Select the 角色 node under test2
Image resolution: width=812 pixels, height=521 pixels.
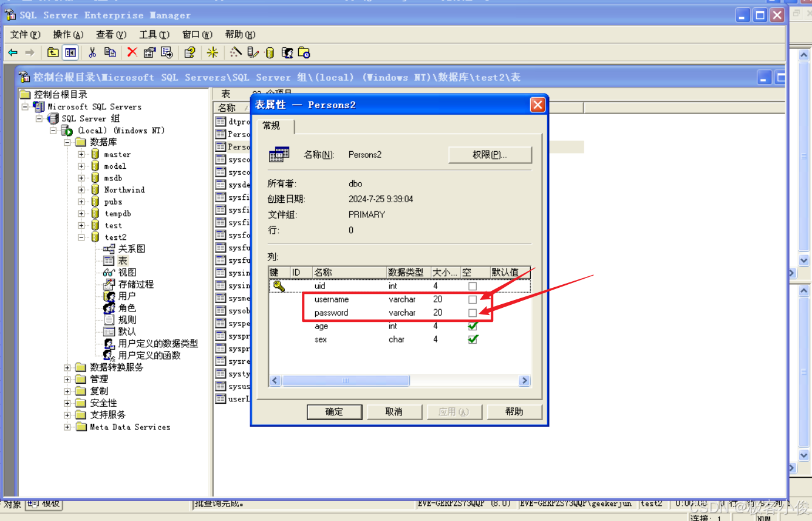click(126, 308)
